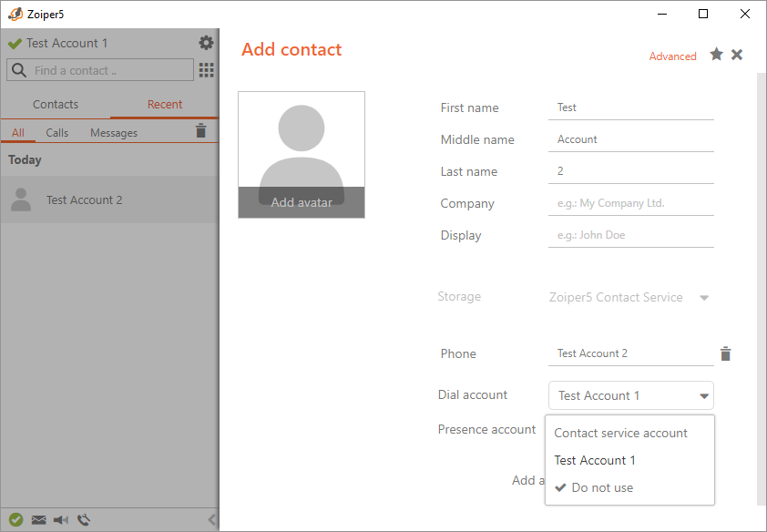Select the checked 'Do not use' option
Screen dimensions: 767x532
pyautogui.click(x=601, y=487)
